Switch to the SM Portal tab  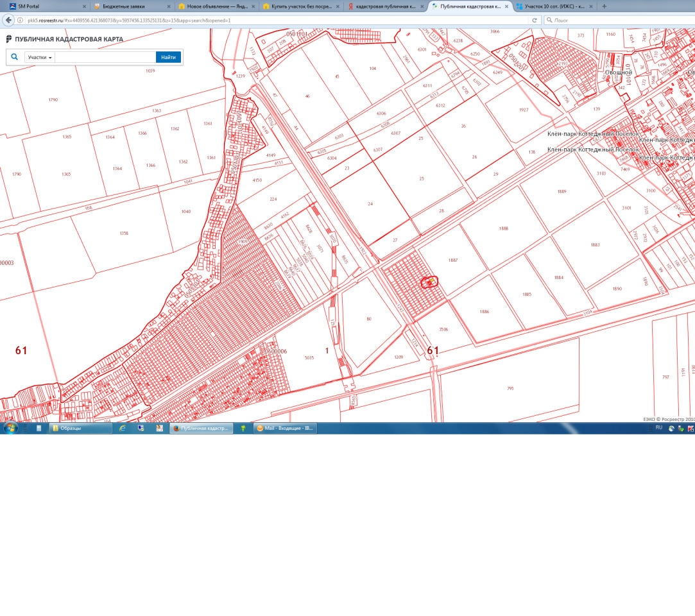39,6
